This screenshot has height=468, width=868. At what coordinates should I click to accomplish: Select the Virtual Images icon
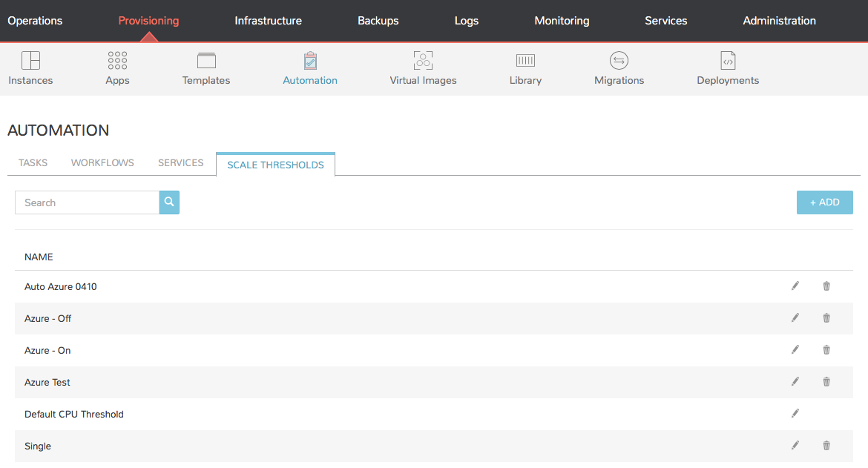(423, 60)
